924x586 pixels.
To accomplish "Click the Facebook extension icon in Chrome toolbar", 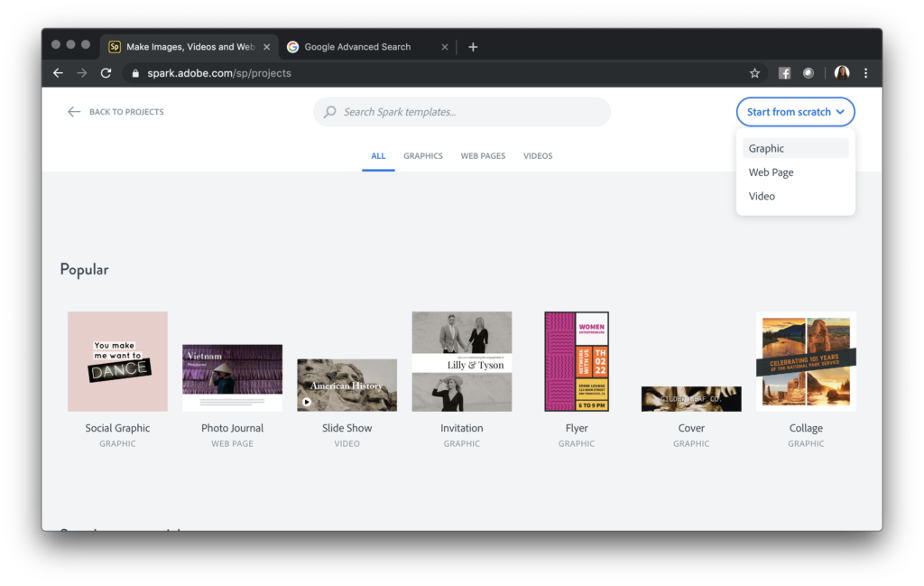I will [784, 73].
